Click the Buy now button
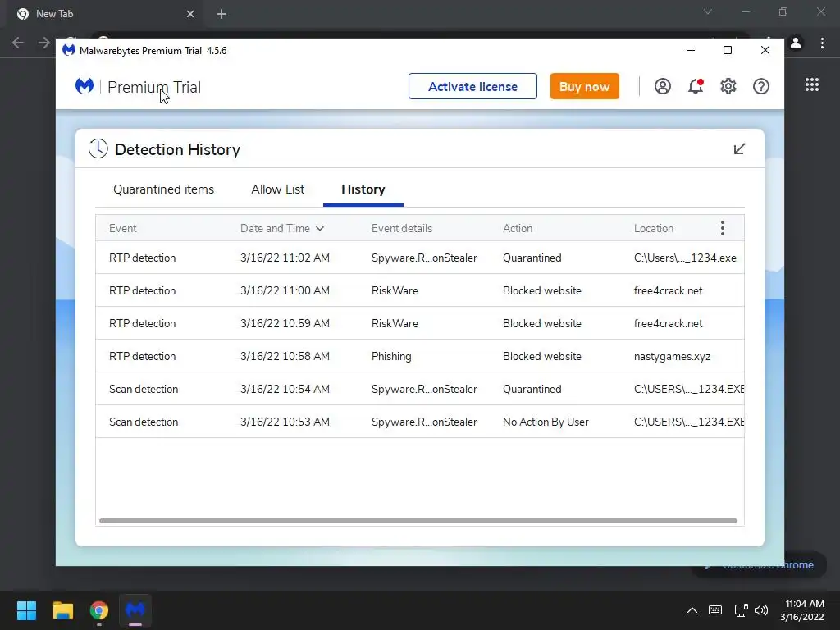Screen dimensions: 840x630 click(584, 86)
